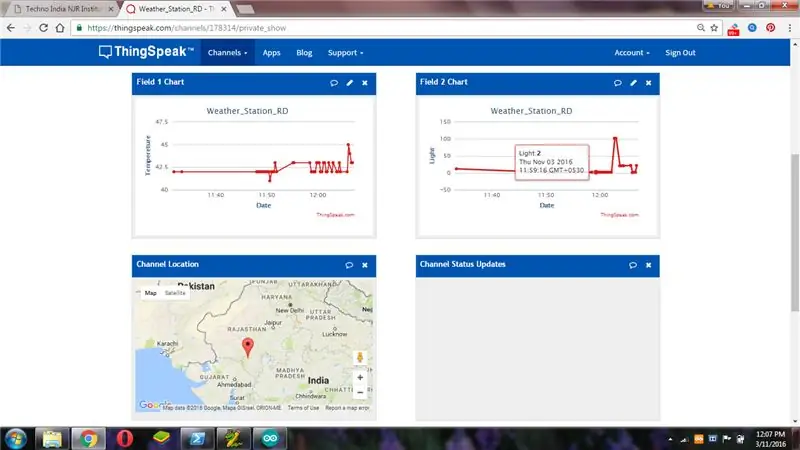
Task: Click the zoom magnifier icon in address bar
Action: tap(701, 28)
